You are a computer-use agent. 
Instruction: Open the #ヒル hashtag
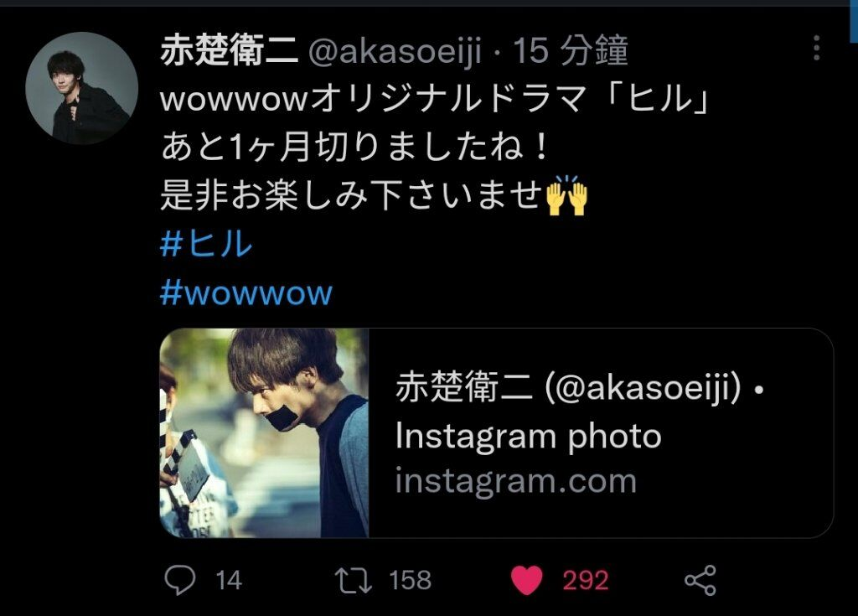pyautogui.click(x=206, y=244)
